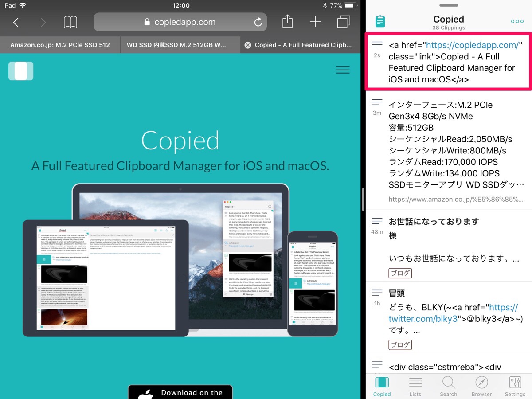Viewport: 532px width, 399px height.
Task: Switch to the WD SSD 内蔵SSD tab
Action: point(180,45)
